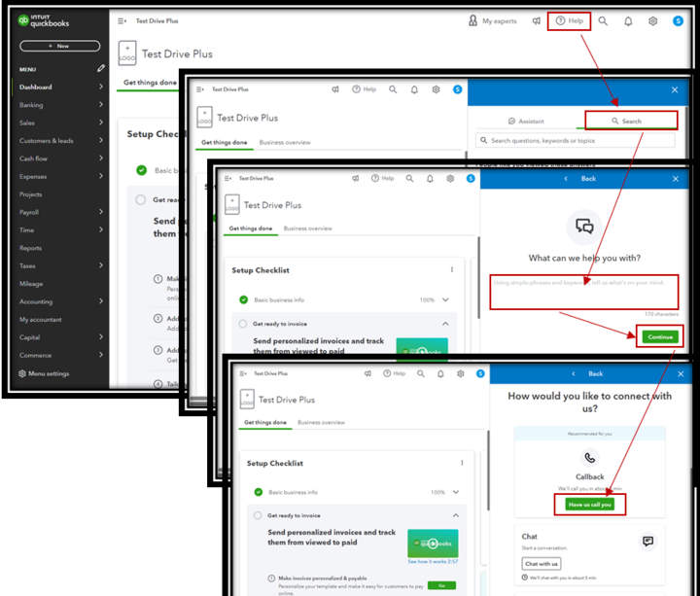
Task: Click the Chat with us button
Action: pos(542,564)
